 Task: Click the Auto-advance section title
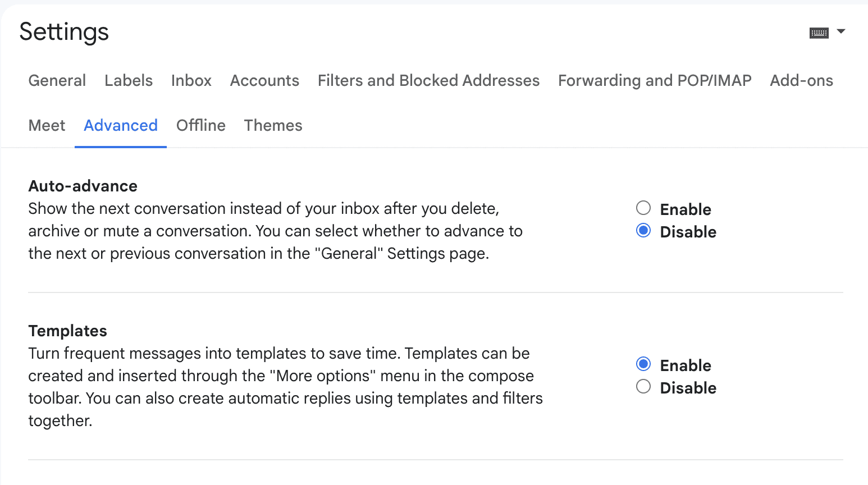[83, 186]
